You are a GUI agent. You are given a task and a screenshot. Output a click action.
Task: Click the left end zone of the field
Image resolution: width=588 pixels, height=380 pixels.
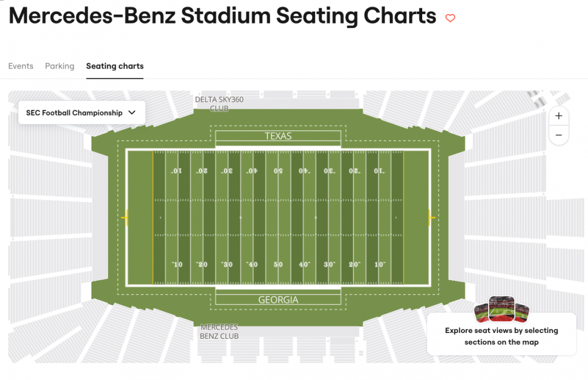click(x=141, y=218)
